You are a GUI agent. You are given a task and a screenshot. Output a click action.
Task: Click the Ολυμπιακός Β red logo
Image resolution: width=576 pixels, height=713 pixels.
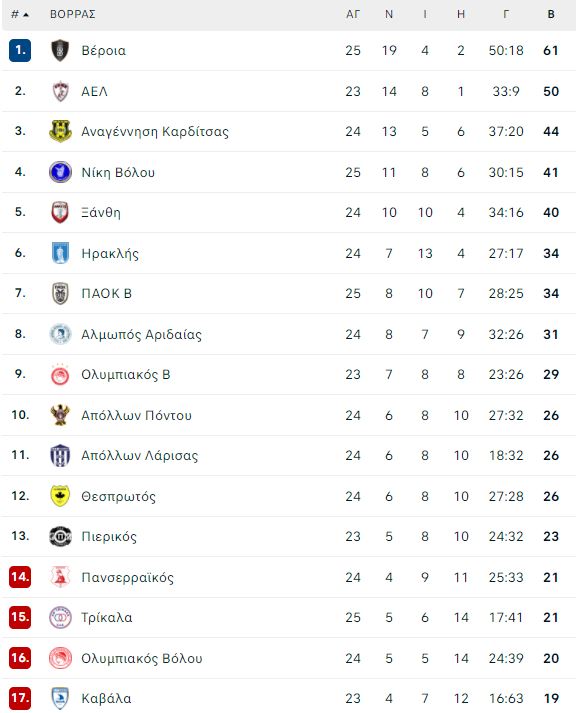click(x=60, y=375)
